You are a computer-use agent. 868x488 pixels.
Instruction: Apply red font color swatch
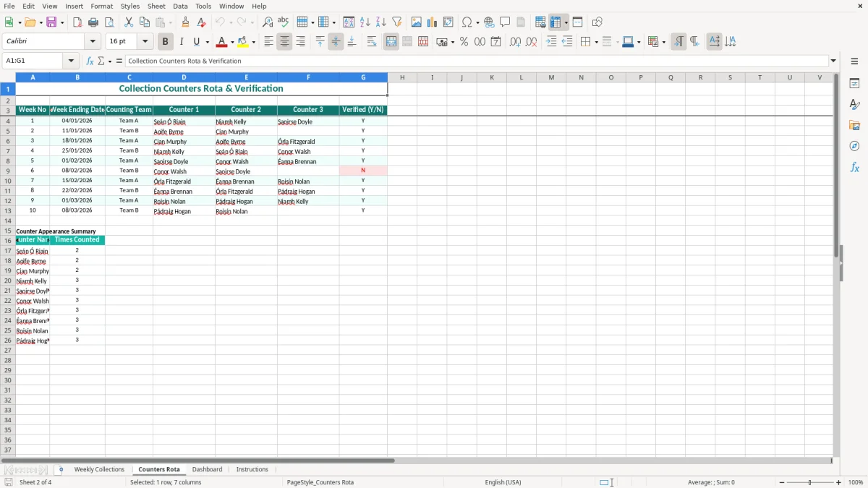223,42
